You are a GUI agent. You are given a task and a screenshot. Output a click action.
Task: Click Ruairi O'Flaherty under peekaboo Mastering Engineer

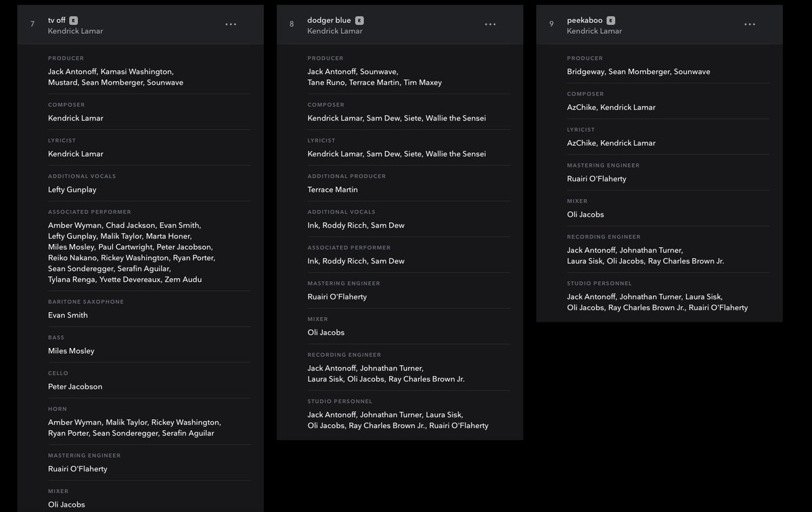(597, 179)
